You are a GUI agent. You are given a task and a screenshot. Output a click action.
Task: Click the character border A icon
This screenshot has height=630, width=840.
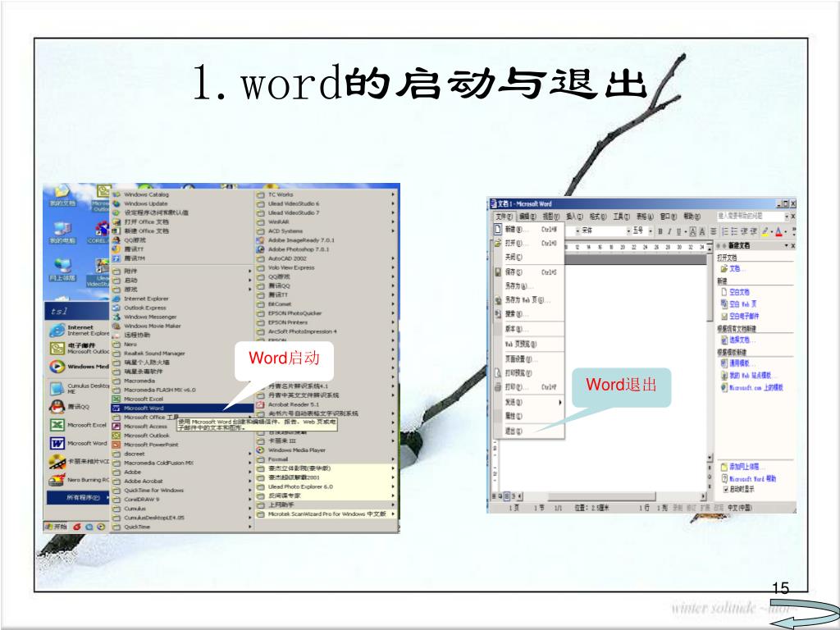tap(692, 231)
